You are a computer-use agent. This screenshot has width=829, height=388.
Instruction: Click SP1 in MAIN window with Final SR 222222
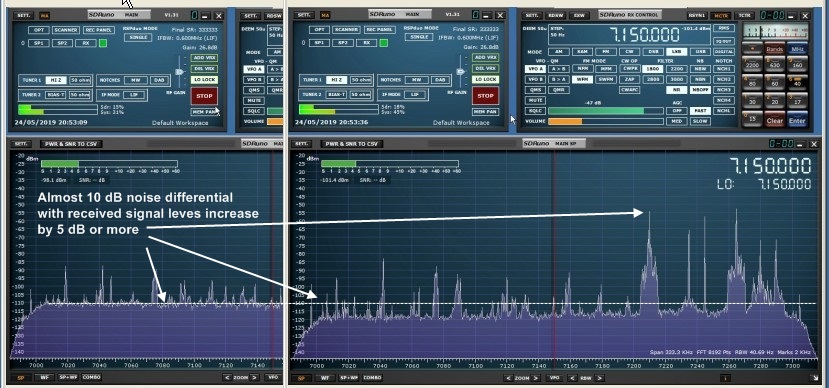pyautogui.click(x=319, y=43)
